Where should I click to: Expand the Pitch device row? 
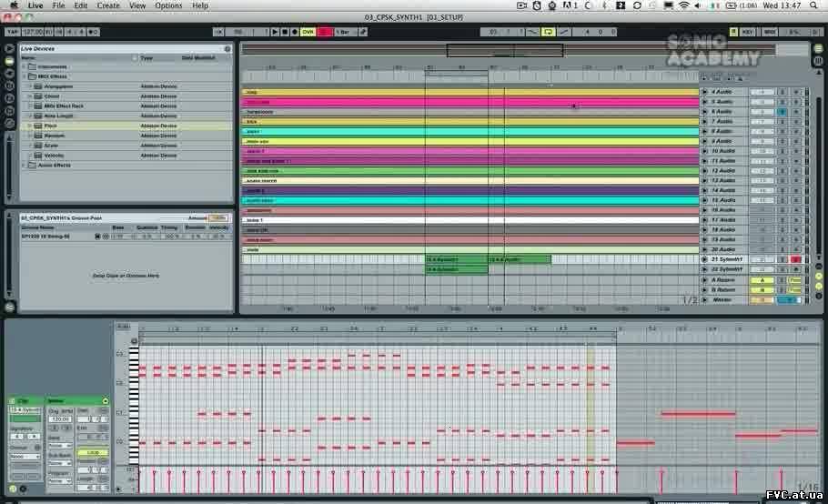30,126
